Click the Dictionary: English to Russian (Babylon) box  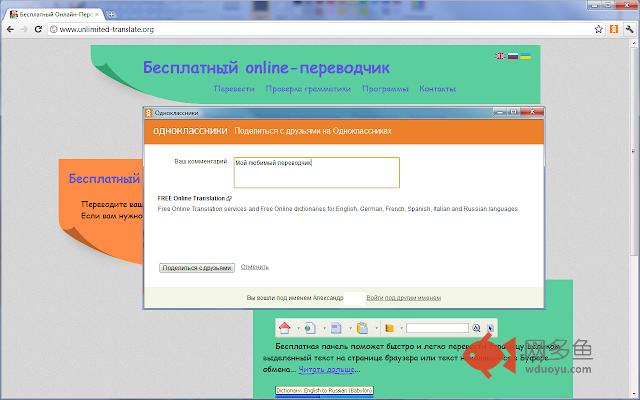coord(324,391)
